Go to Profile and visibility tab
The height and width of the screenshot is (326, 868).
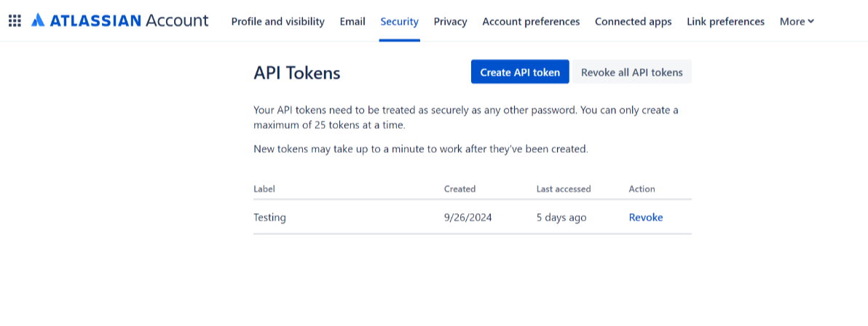point(277,22)
